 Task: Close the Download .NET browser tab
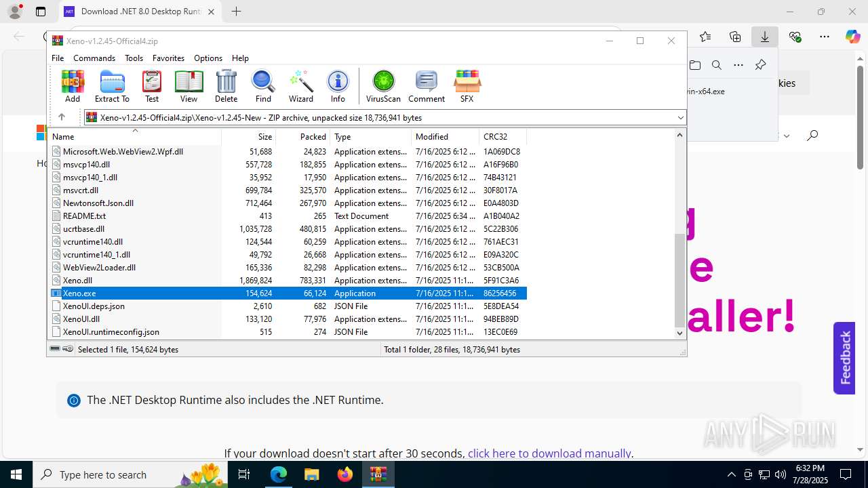tap(212, 12)
